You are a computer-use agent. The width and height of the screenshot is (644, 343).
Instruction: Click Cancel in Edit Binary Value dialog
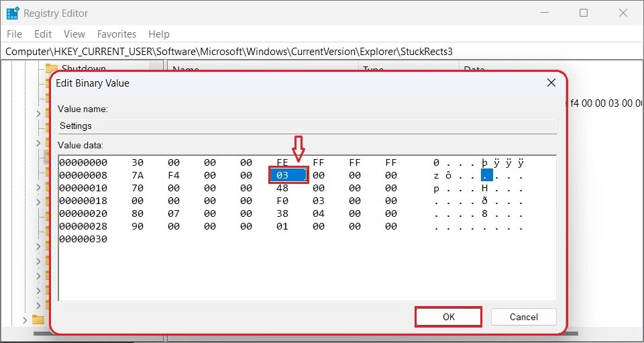524,317
